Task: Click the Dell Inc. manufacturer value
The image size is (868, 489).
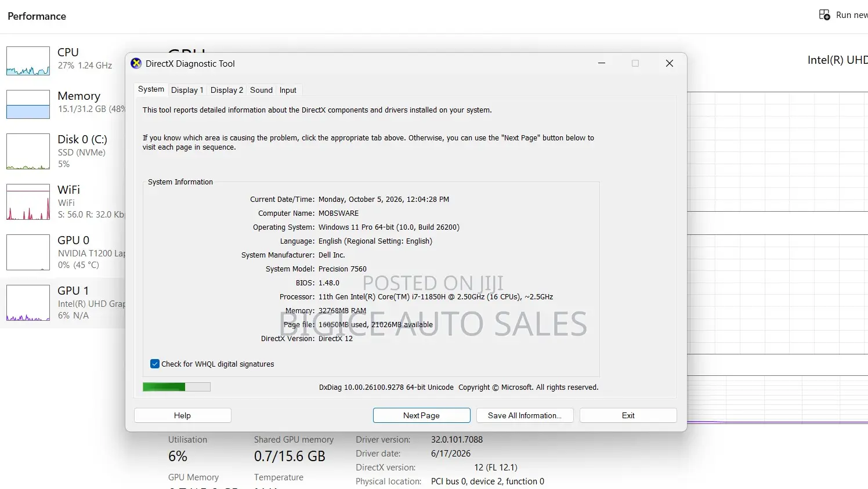Action: (332, 255)
